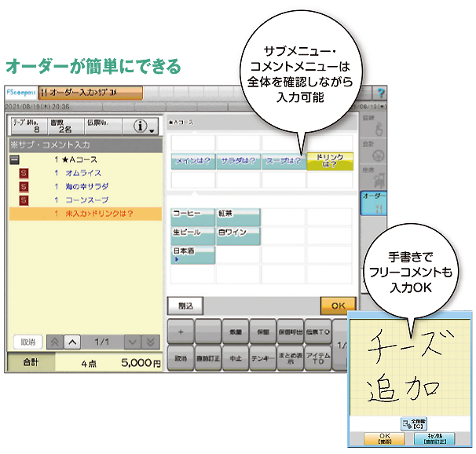This screenshot has height=454, width=476.
Task: Click the 取消 function key
Action: (x=181, y=358)
